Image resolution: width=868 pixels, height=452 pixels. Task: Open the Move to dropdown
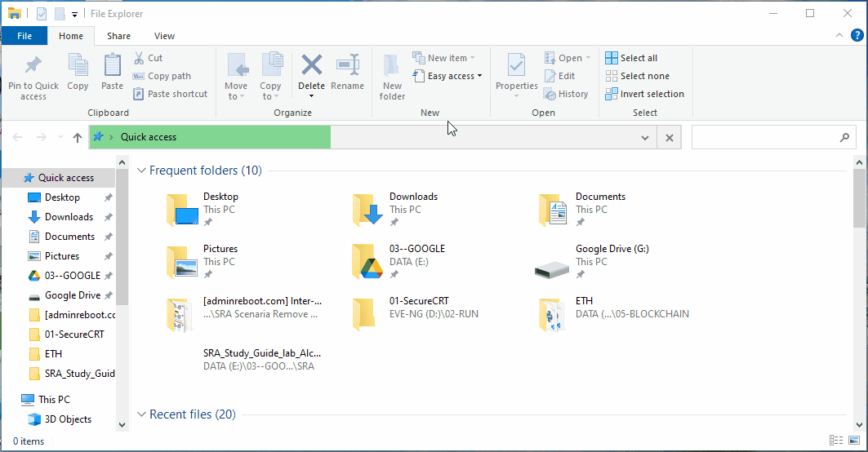coord(236,78)
